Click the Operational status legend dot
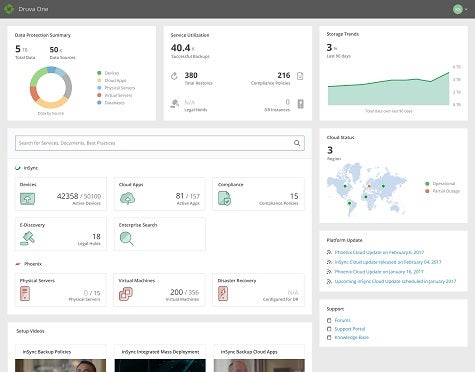Image resolution: width=475 pixels, height=372 pixels. click(x=427, y=184)
